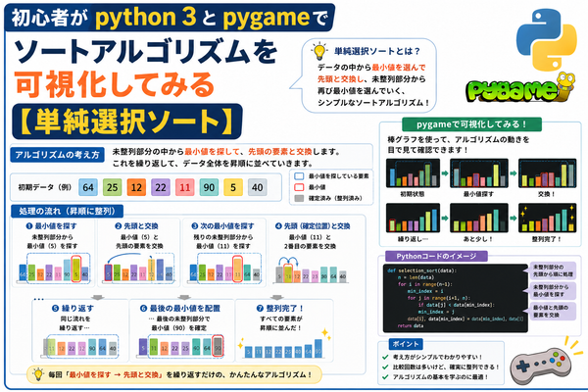The image size is (588, 392).
Task: Click the checkmark beside アルゴリズムの基本を学ぶのに最適！
Action: (385, 377)
